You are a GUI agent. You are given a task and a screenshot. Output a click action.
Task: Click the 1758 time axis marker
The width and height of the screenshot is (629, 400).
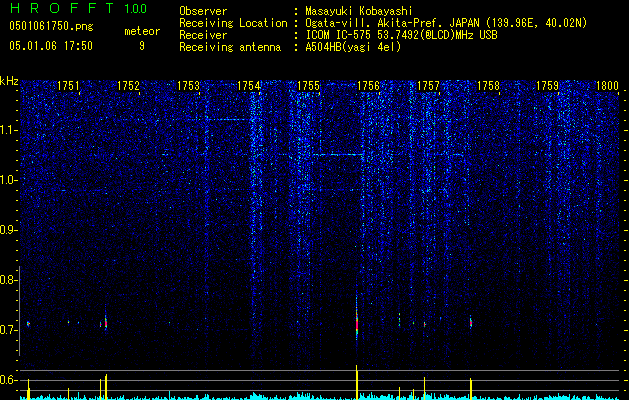488,85
